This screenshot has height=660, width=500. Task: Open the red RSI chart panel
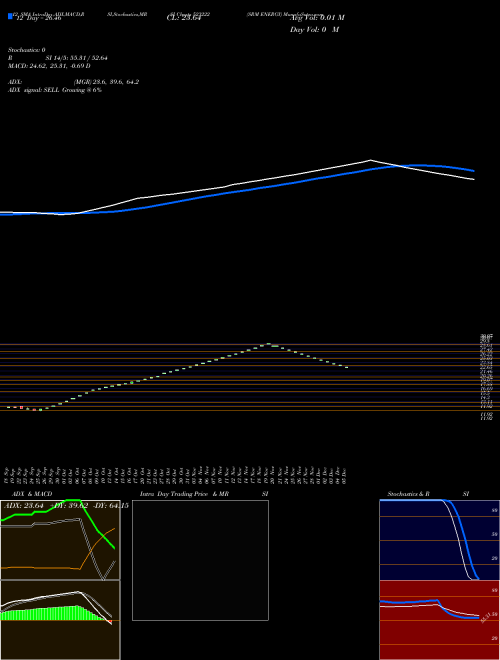click(440, 620)
